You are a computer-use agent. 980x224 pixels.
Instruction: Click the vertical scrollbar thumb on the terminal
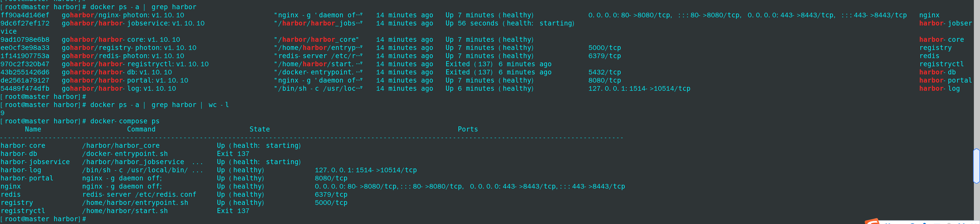[977, 166]
